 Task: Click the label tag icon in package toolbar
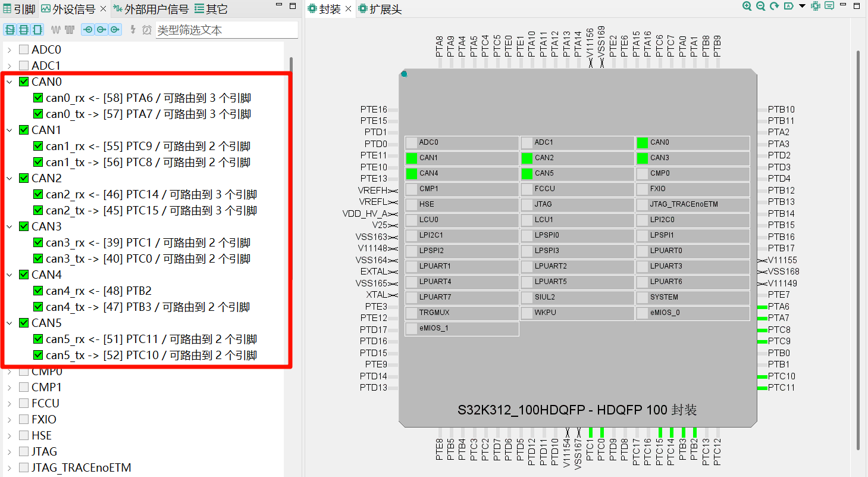click(x=788, y=6)
